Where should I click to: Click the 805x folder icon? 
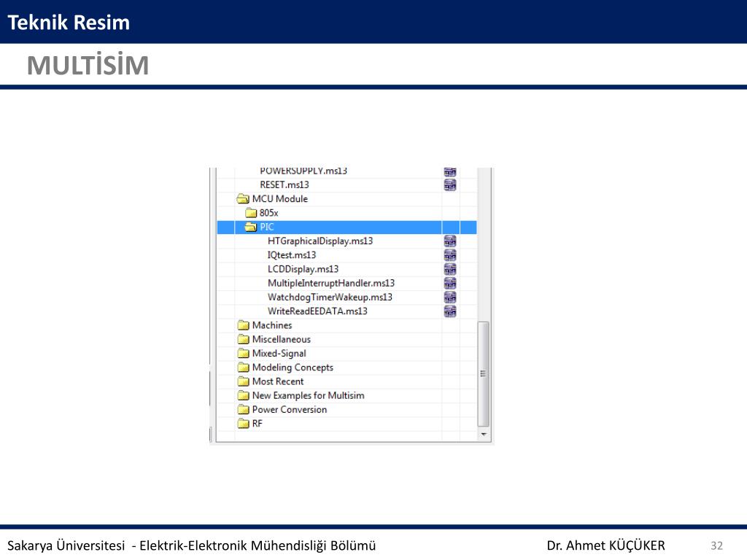pos(251,213)
